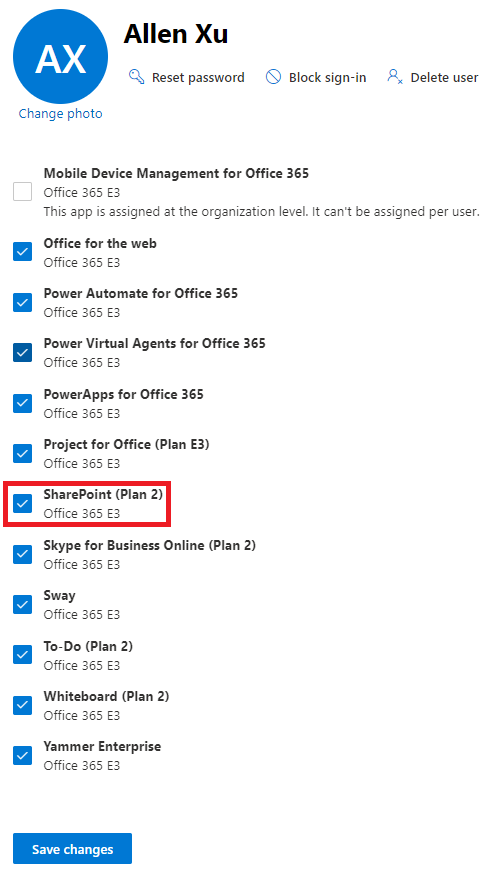Select the Delete user text label
Viewport: 495px width, 874px height.
pos(444,77)
